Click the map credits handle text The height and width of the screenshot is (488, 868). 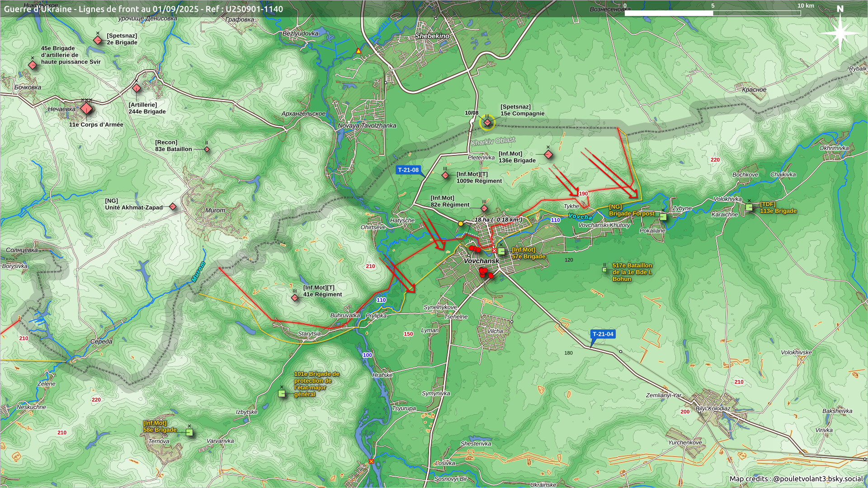818,479
